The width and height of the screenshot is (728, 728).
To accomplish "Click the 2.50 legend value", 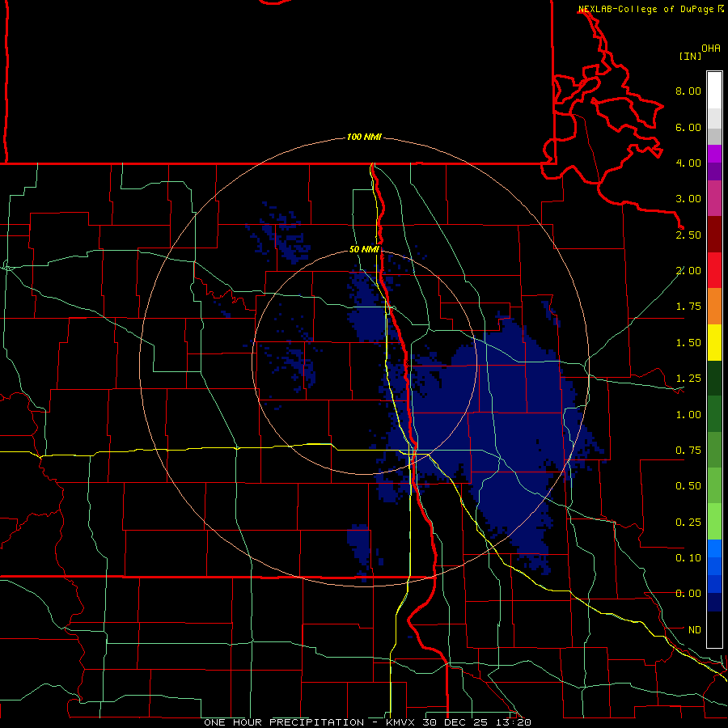I will click(688, 235).
